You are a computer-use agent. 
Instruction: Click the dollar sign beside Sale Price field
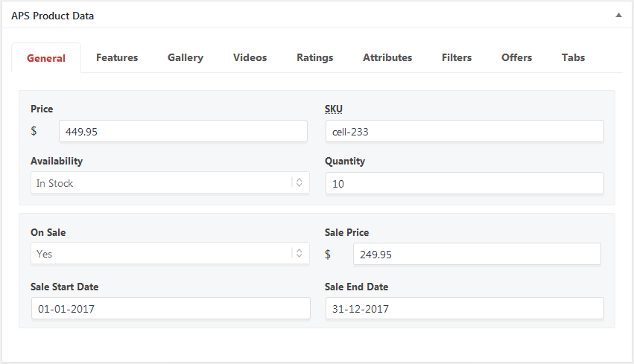328,254
